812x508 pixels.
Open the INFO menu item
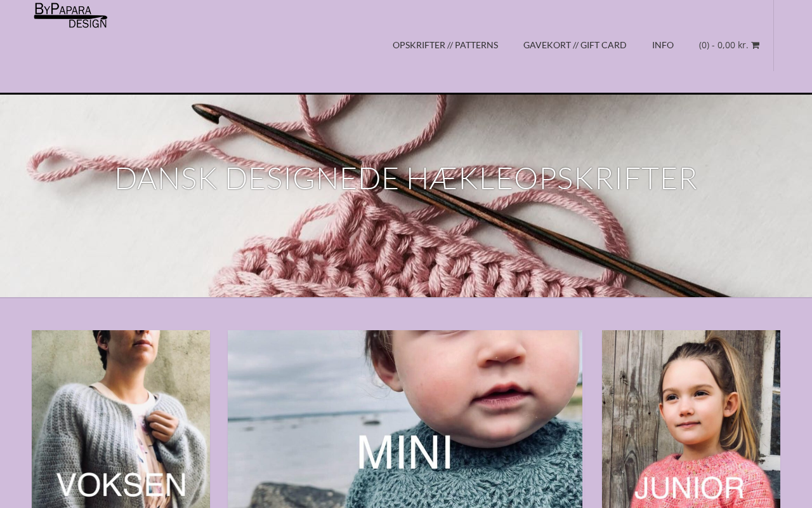coord(663,45)
